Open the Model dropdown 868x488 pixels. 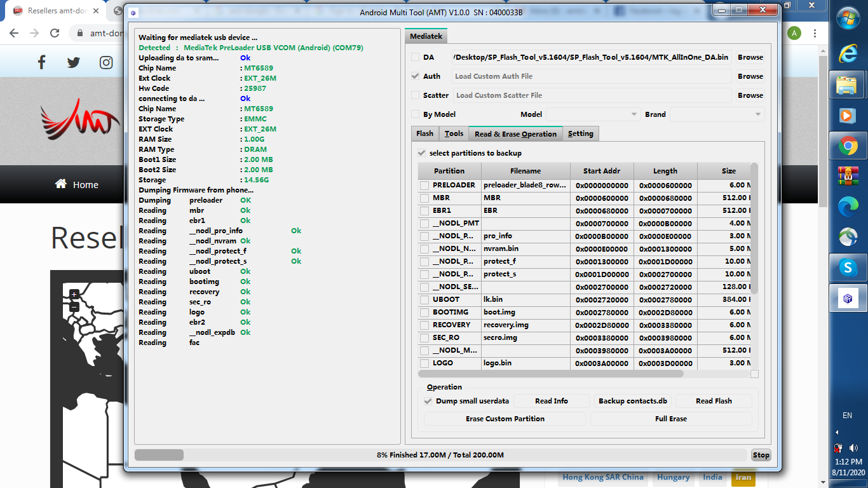coord(593,114)
